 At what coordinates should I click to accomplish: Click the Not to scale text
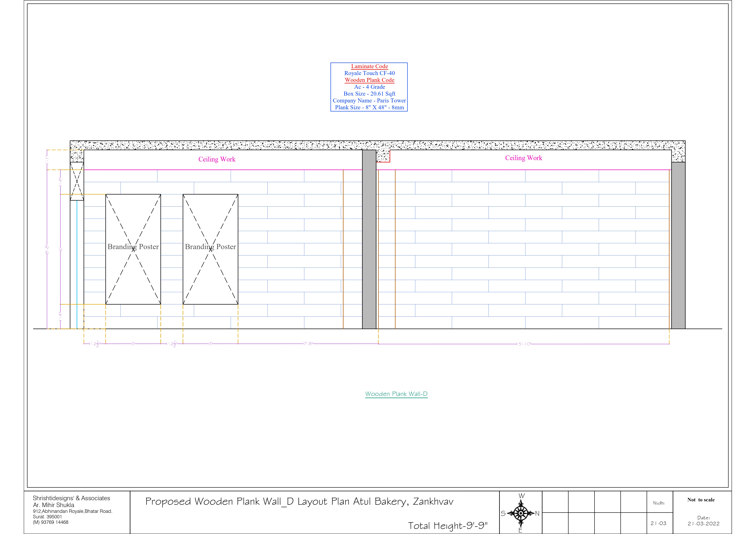coord(701,500)
